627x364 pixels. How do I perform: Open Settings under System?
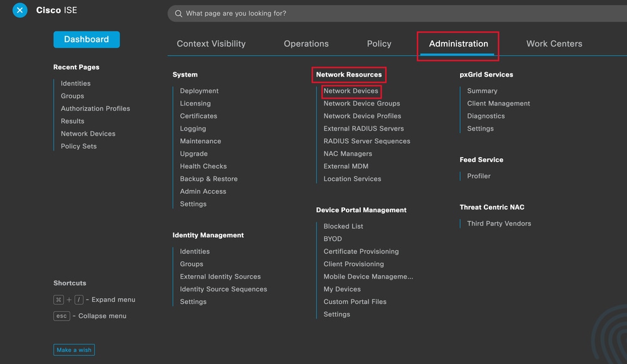point(193,204)
